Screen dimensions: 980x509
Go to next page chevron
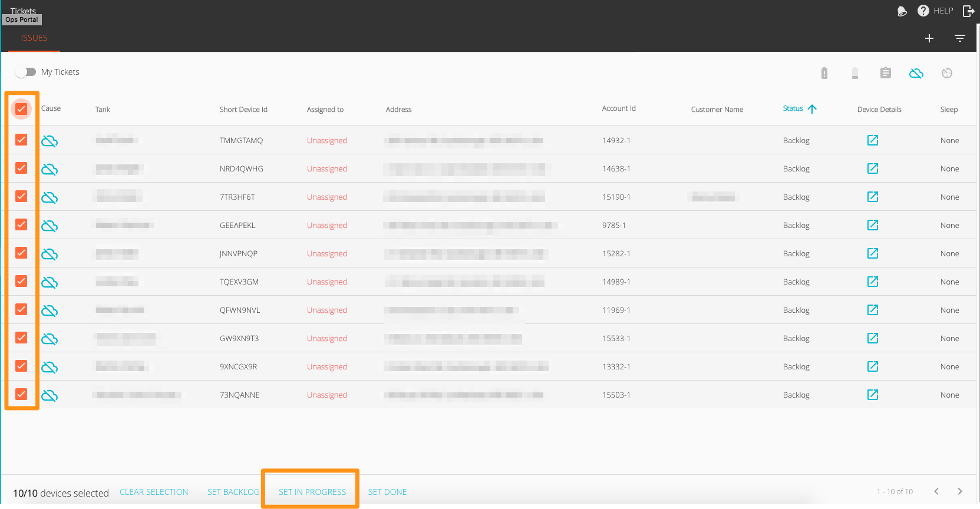[960, 491]
